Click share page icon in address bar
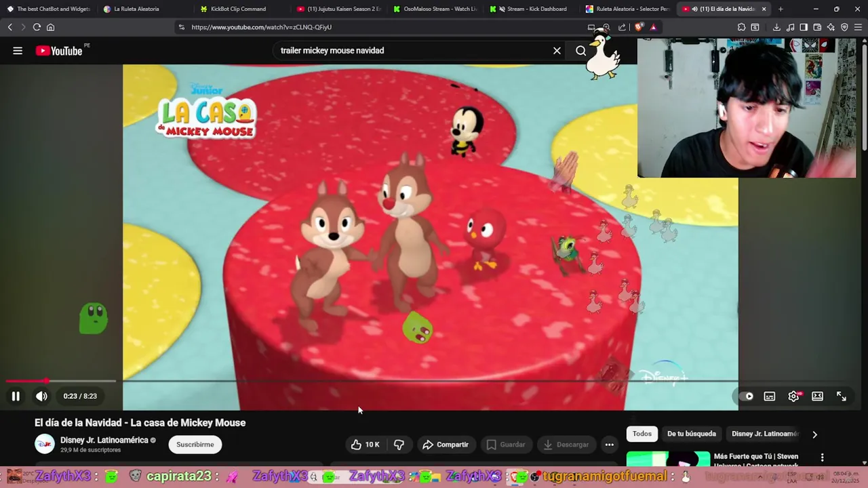Viewport: 868px width, 488px height. click(622, 27)
